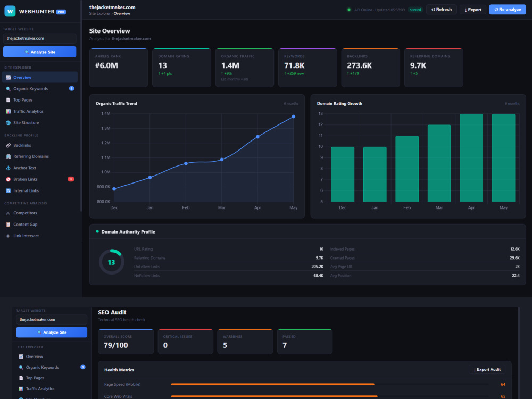
Task: Click the Apr point on Organic Traffic Trend
Action: tap(257, 137)
